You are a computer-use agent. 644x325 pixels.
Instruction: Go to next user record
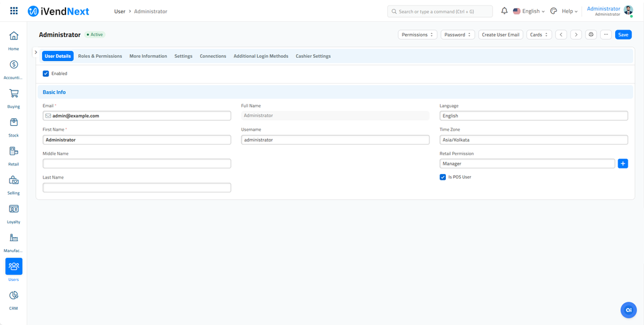[576, 35]
